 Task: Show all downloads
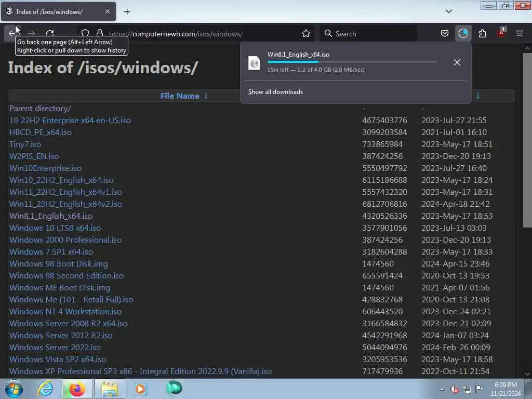pos(275,92)
